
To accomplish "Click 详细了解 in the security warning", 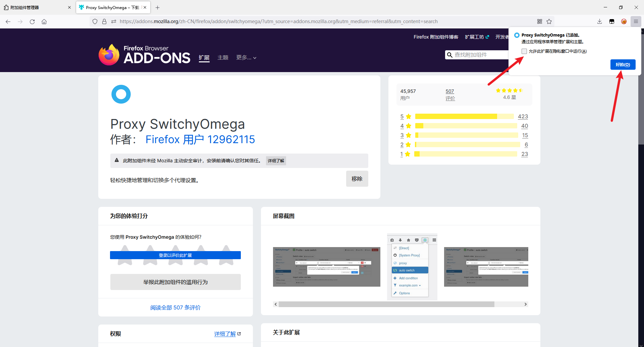I will (276, 161).
